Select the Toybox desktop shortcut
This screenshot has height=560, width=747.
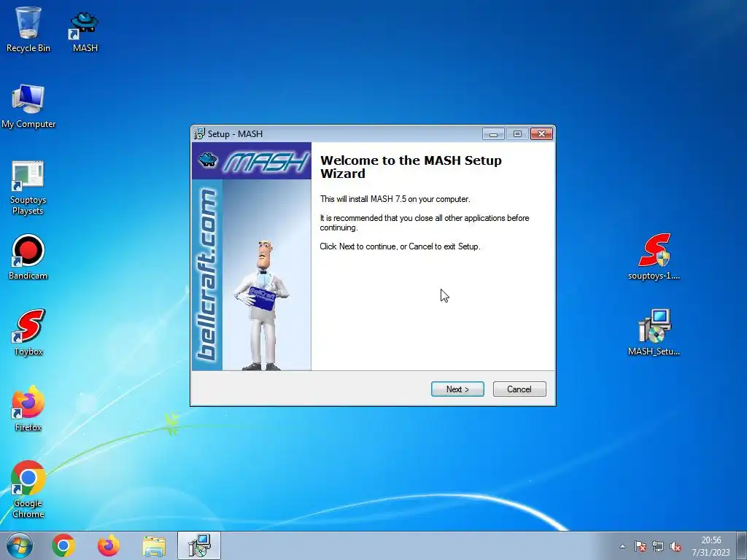pyautogui.click(x=28, y=332)
